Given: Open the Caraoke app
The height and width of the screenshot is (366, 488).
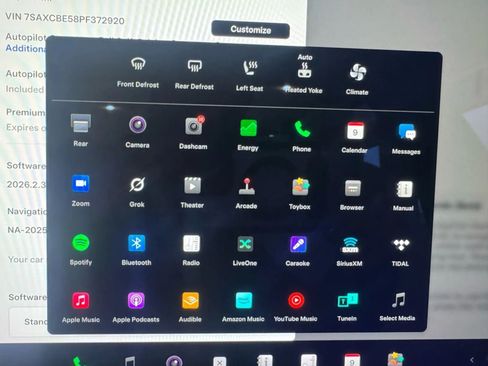Looking at the screenshot, I should tap(298, 251).
